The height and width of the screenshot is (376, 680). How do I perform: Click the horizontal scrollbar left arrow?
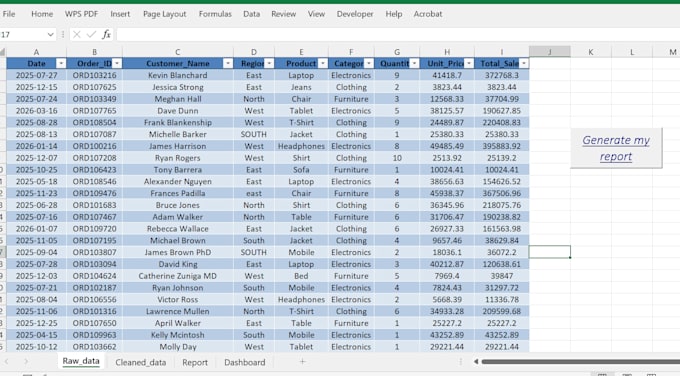476,362
